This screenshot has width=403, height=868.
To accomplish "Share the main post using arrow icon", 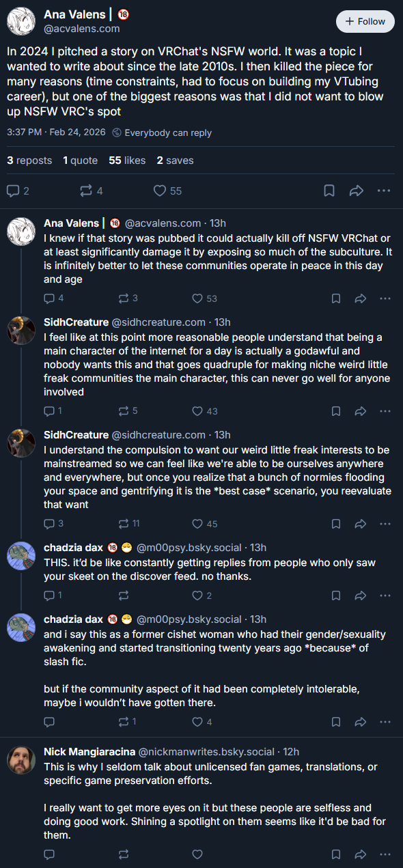I will click(356, 191).
